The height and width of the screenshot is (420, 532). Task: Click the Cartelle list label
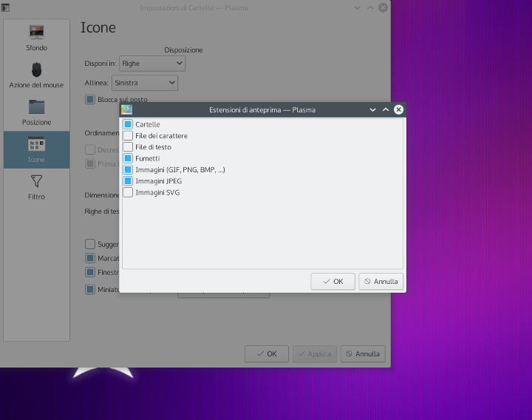coord(148,125)
